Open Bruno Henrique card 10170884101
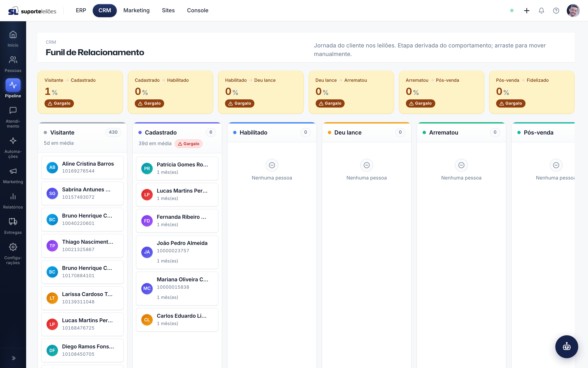Image resolution: width=588 pixels, height=368 pixels. click(x=82, y=272)
